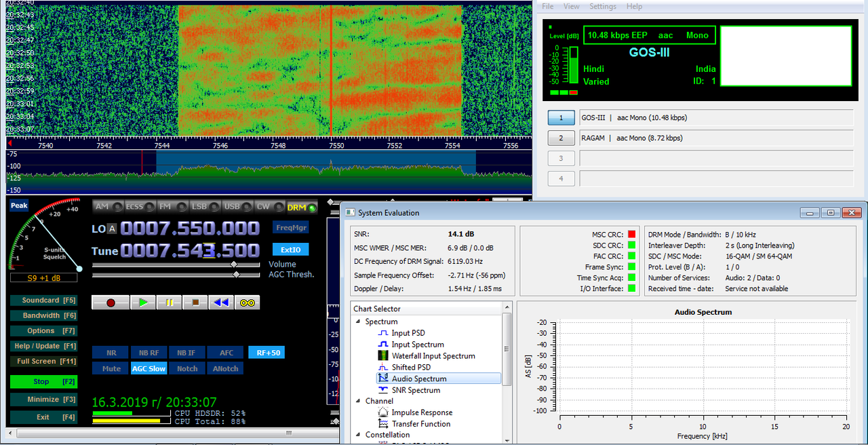The height and width of the screenshot is (445, 868).
Task: Collapse the Channel tree group
Action: click(359, 401)
